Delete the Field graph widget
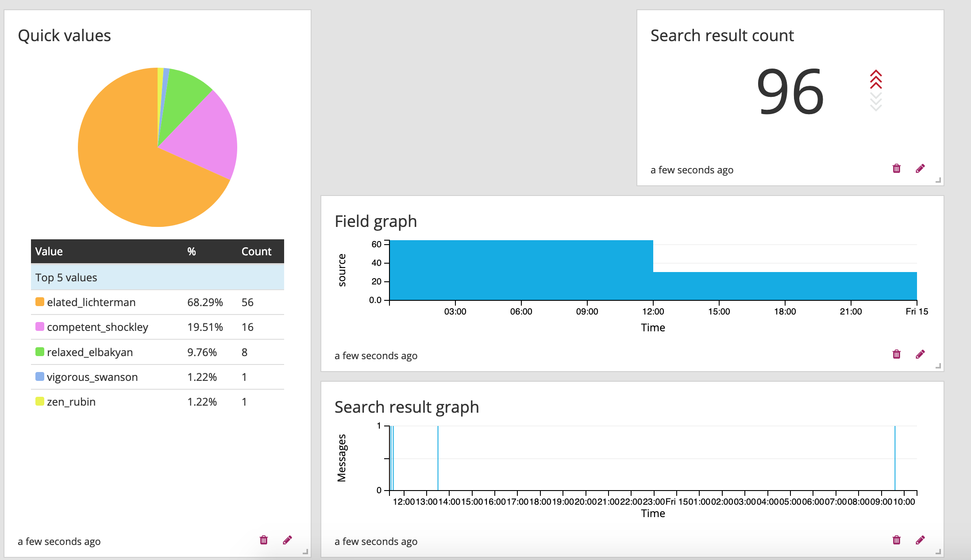This screenshot has height=560, width=971. tap(897, 354)
